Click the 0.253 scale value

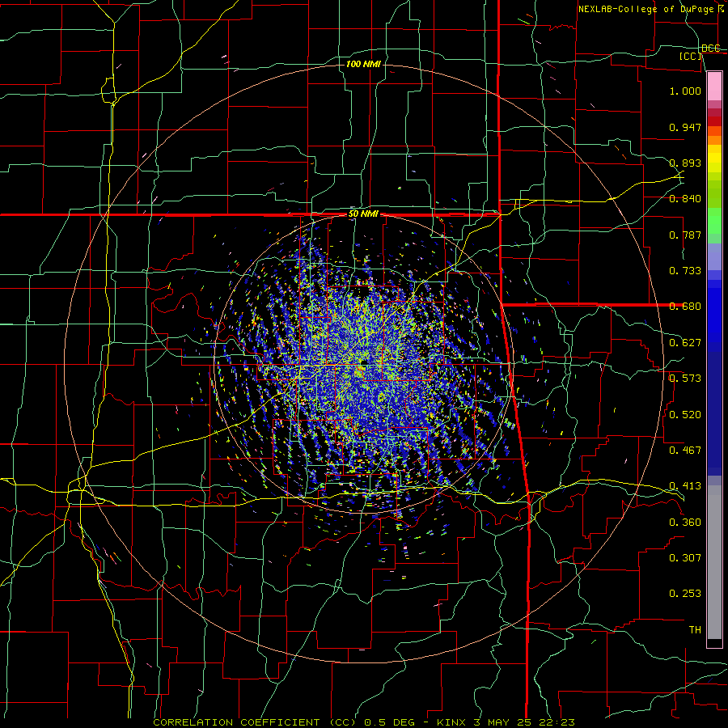pyautogui.click(x=685, y=594)
